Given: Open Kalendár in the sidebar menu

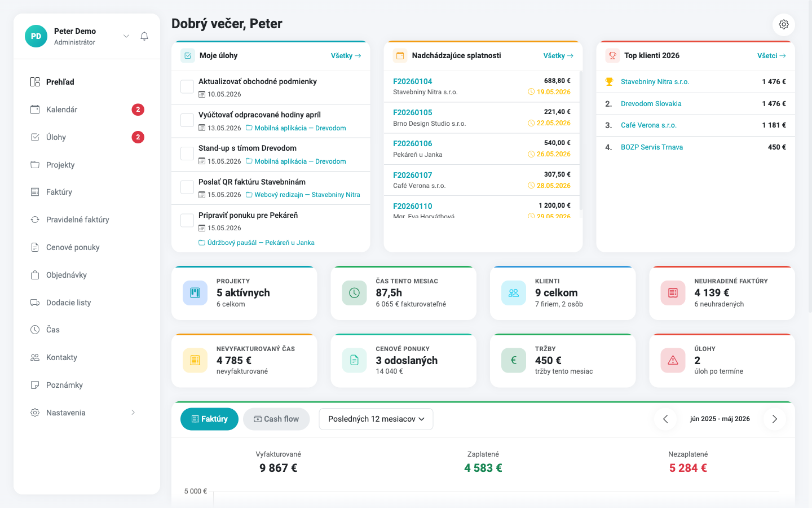Looking at the screenshot, I should pos(87,110).
